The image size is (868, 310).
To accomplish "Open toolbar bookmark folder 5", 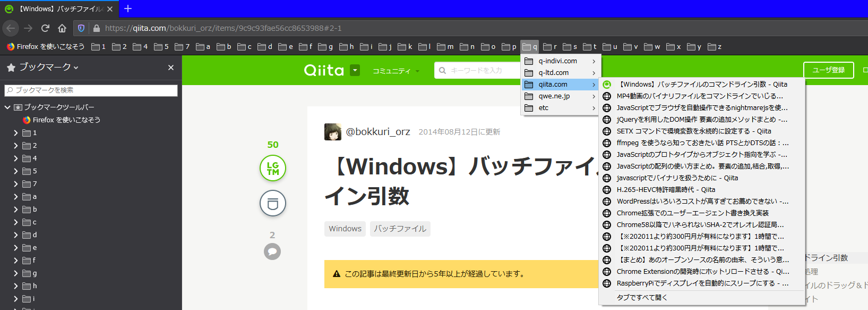I will pos(161,47).
